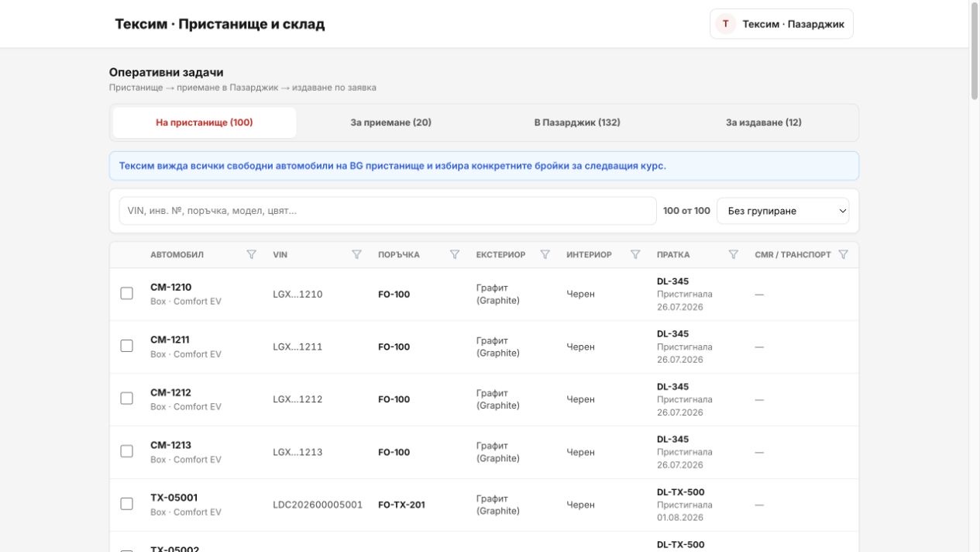980x552 pixels.
Task: Open filter for CMR / Транспорт column
Action: point(843,254)
